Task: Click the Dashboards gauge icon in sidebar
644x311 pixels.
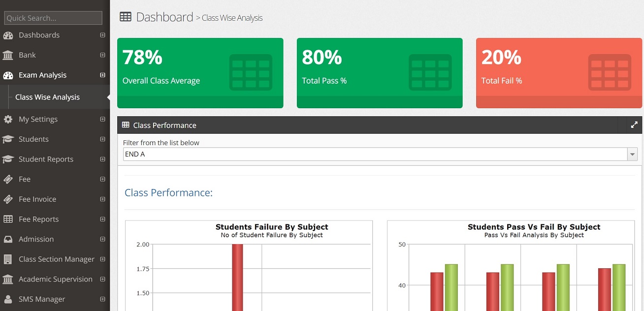Action: click(8, 35)
